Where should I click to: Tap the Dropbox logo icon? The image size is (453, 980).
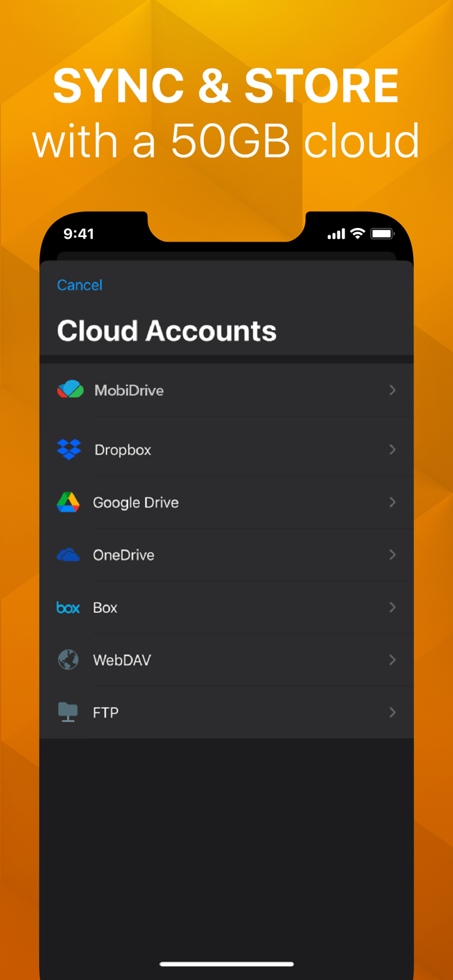click(x=69, y=449)
